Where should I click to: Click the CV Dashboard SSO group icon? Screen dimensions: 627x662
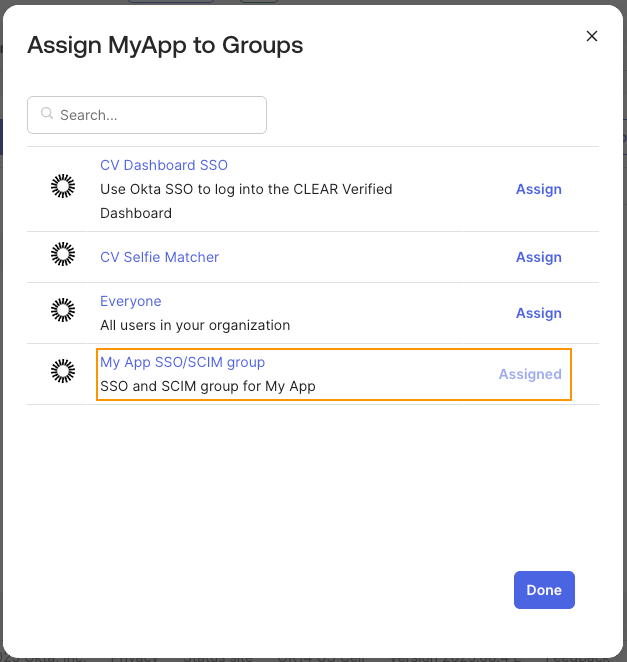pos(63,186)
